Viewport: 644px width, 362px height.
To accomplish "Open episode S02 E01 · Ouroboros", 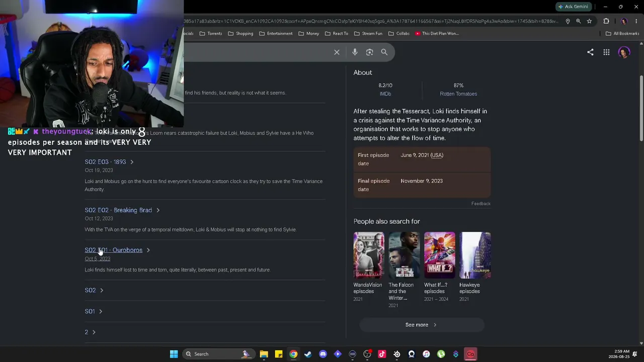I will (118, 250).
